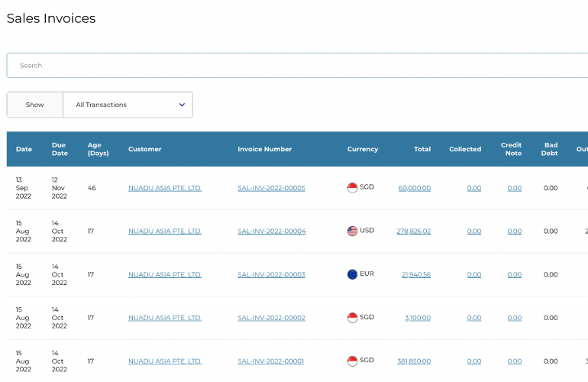Open customer link in SAL-INV-2022-00003 row

(165, 275)
